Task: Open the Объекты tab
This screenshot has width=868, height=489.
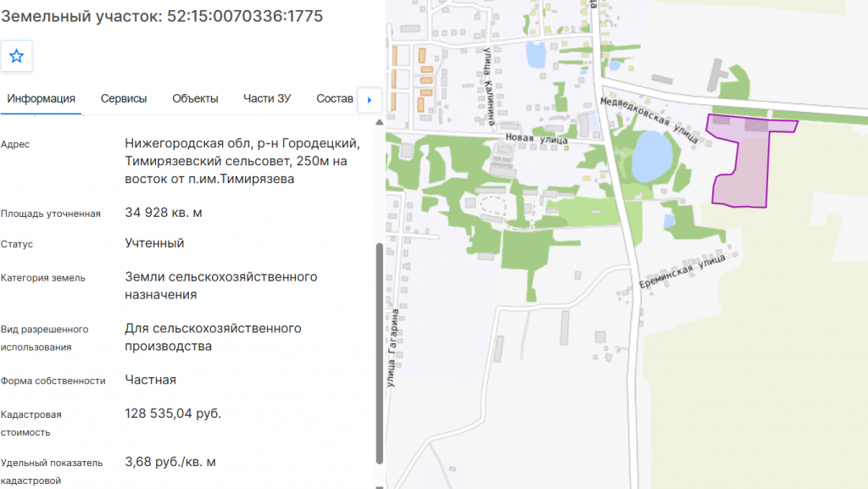Action: (195, 98)
